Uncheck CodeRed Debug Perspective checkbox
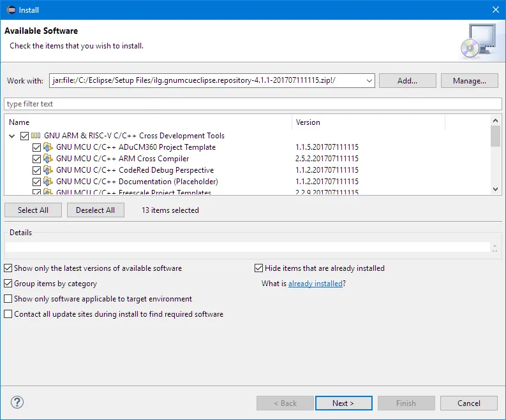The height and width of the screenshot is (420, 506). pyautogui.click(x=37, y=171)
